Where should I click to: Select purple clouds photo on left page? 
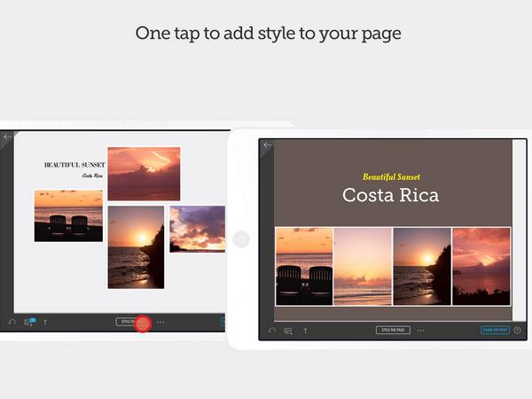coord(197,229)
